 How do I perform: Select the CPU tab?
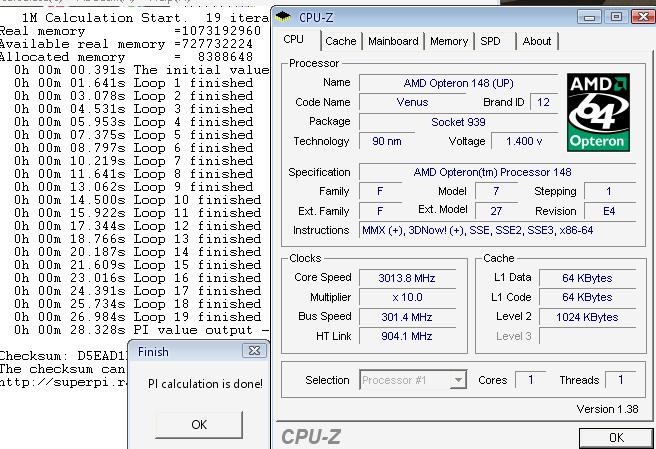coord(293,40)
